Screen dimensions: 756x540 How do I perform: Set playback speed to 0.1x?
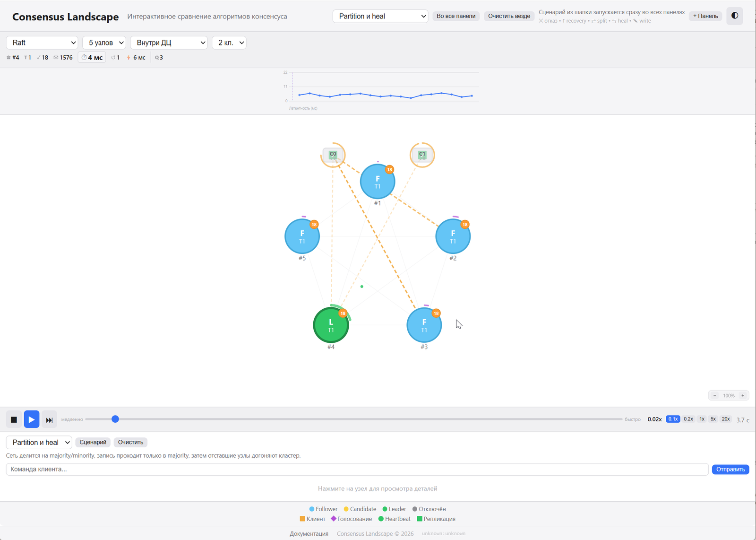(673, 419)
